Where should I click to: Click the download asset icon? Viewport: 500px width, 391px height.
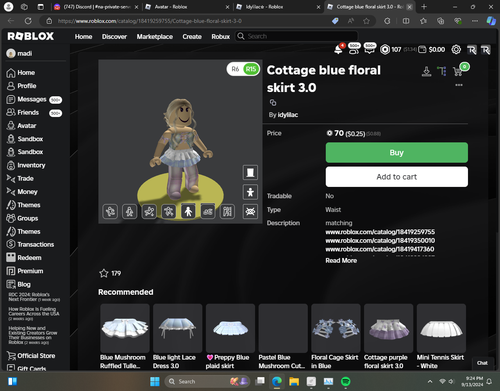click(x=426, y=71)
